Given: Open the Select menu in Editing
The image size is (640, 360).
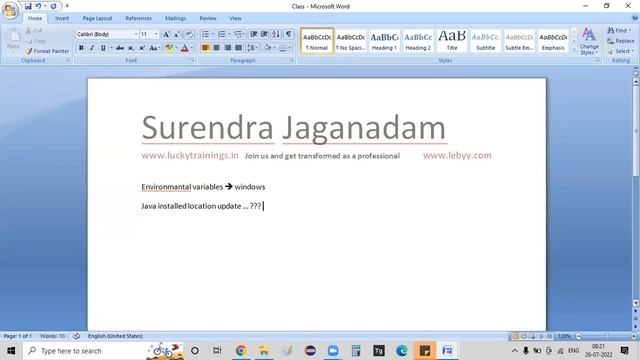Looking at the screenshot, I should 621,51.
